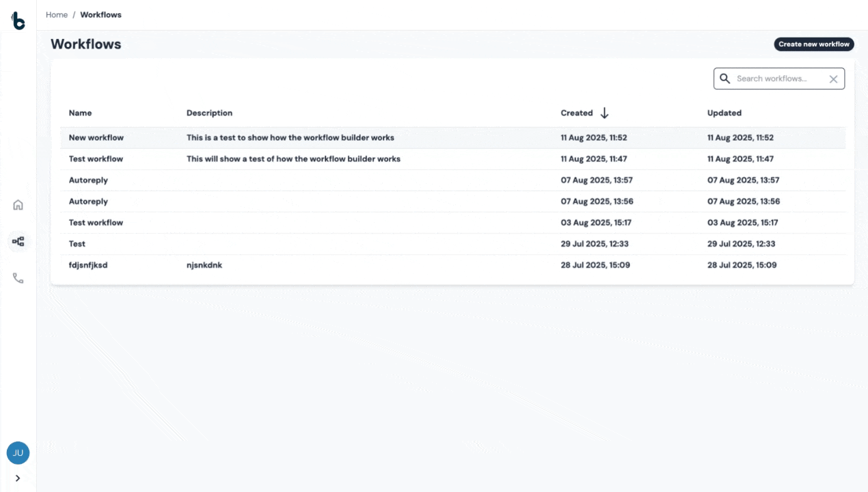This screenshot has height=492, width=868.
Task: Clear the search field using the X icon
Action: click(x=833, y=79)
